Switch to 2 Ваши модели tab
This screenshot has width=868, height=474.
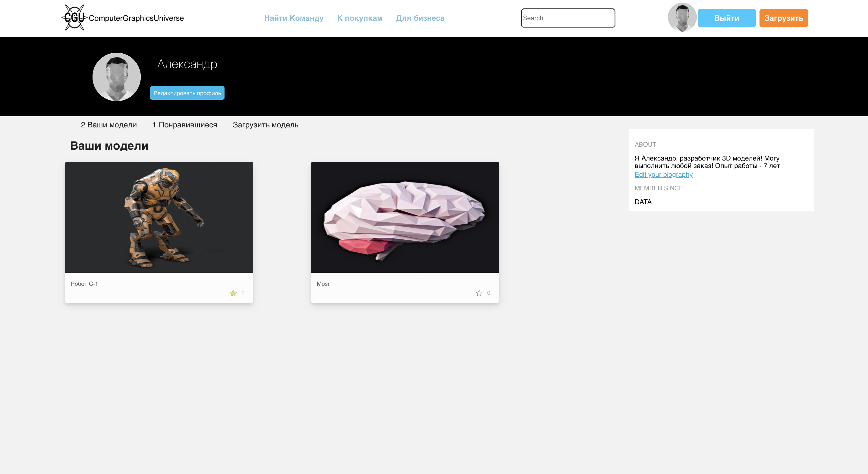pos(108,125)
